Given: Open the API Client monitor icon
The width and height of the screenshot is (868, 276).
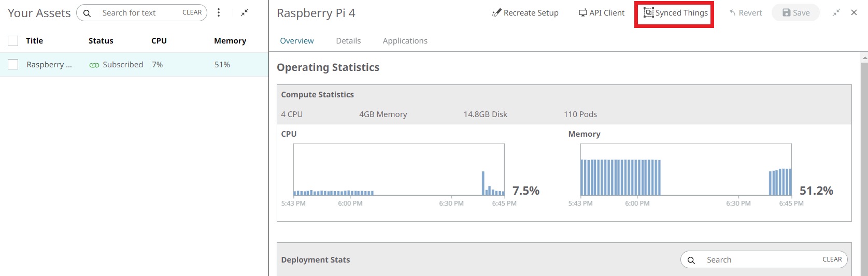Looking at the screenshot, I should (583, 13).
